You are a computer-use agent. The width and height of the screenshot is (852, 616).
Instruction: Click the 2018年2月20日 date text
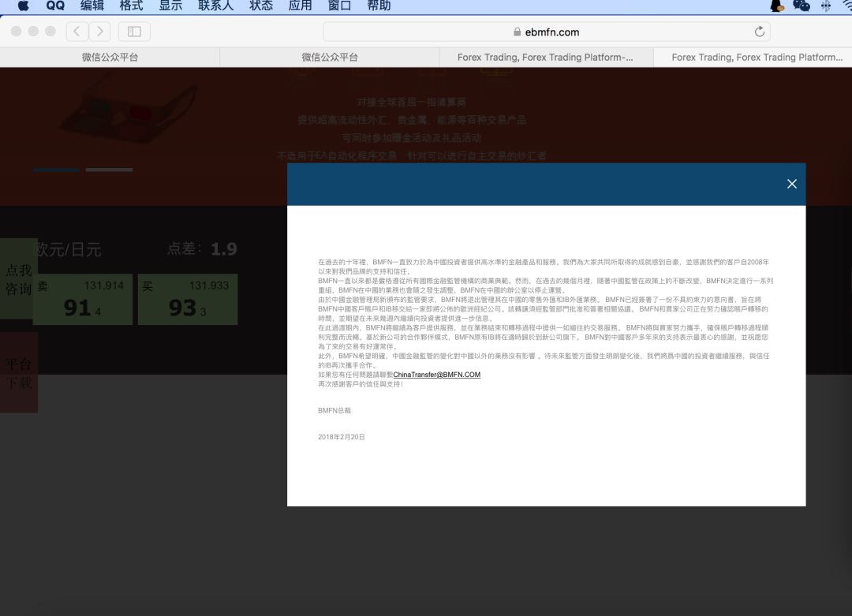click(342, 437)
